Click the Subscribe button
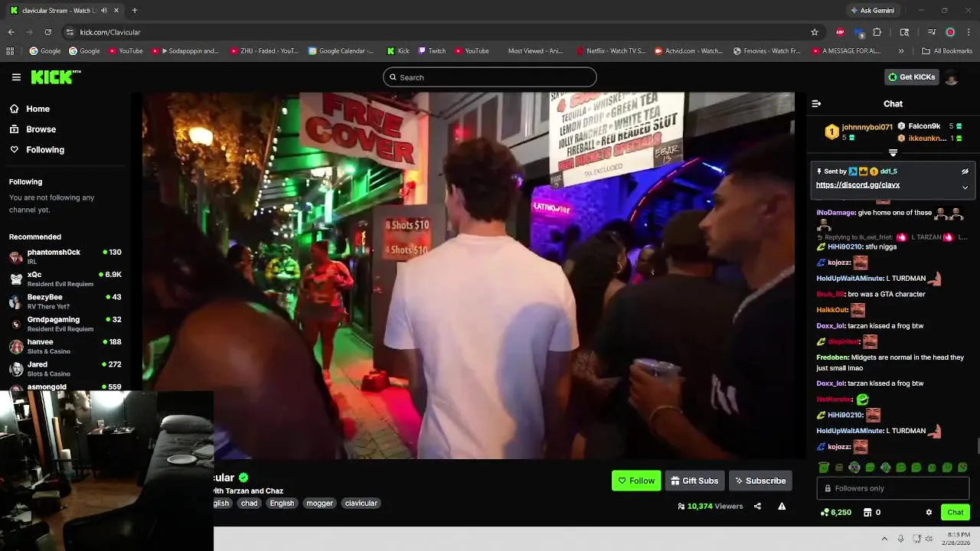This screenshot has height=551, width=980. (760, 481)
